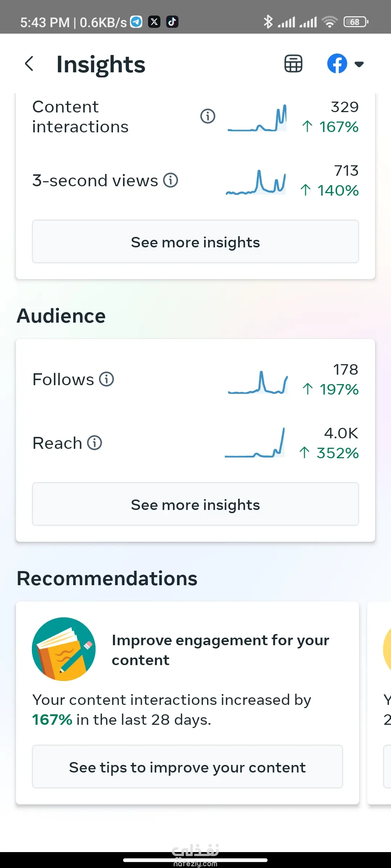The height and width of the screenshot is (868, 391).
Task: Show info for Content interactions
Action: [208, 116]
